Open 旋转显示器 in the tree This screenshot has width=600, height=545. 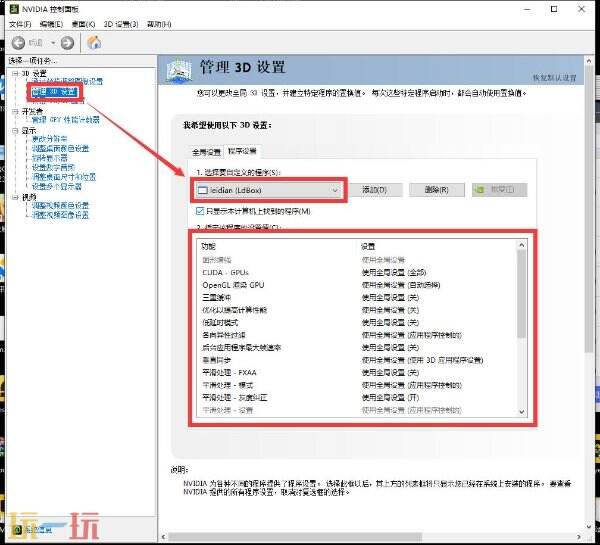[49, 158]
